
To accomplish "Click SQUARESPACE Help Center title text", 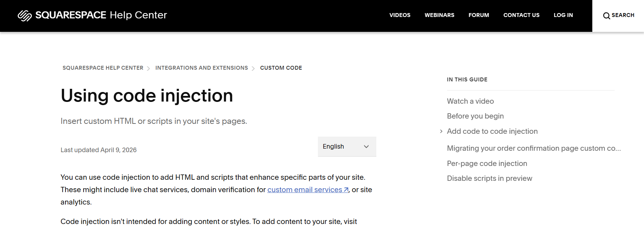I will (101, 15).
